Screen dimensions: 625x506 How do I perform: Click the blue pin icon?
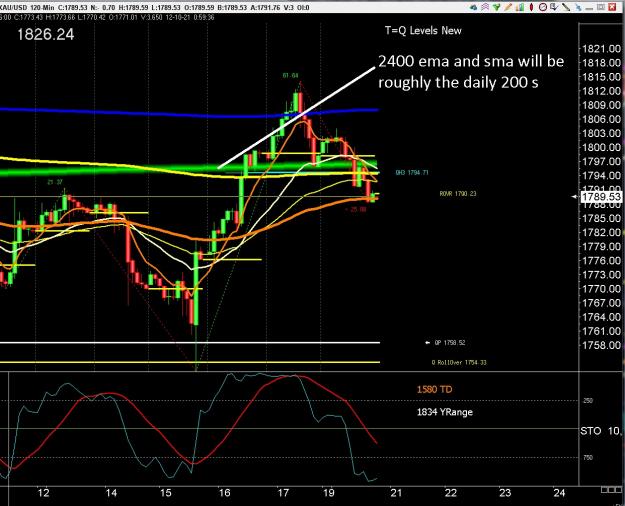pos(579,7)
